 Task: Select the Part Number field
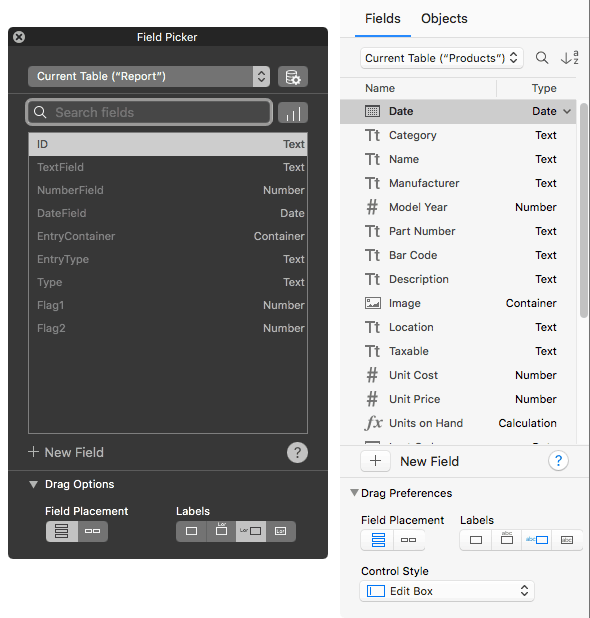pyautogui.click(x=458, y=231)
